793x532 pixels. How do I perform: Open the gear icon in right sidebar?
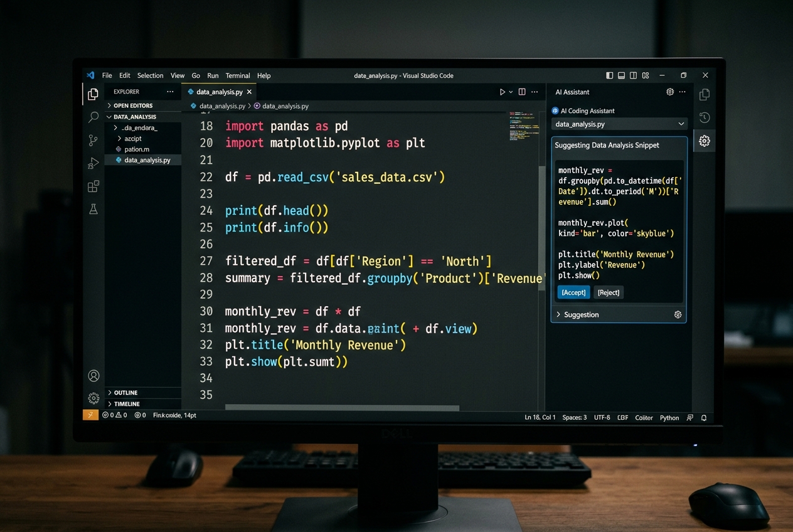coord(705,141)
